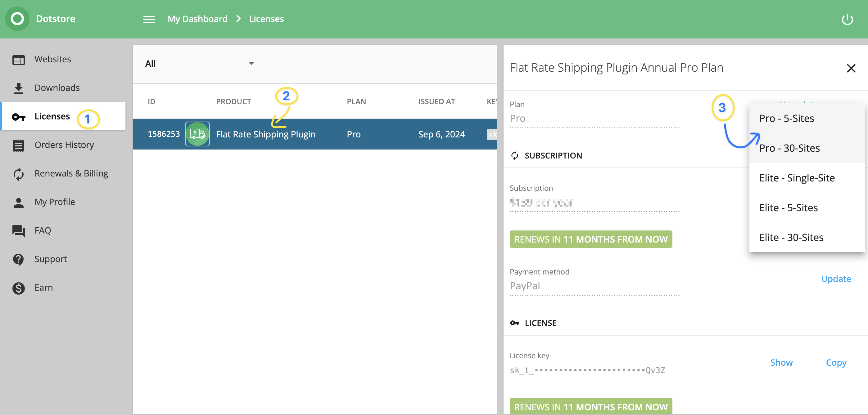This screenshot has height=415, width=868.
Task: Open Orders History page
Action: click(x=63, y=145)
